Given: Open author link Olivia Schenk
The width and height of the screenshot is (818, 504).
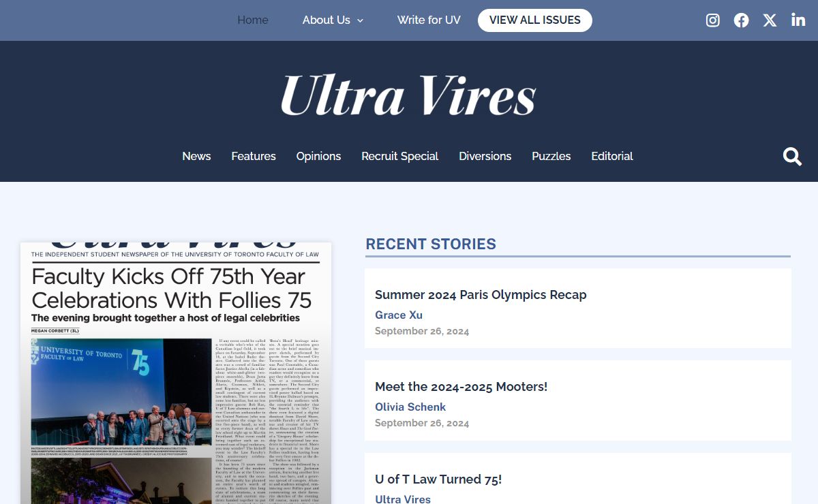Looking at the screenshot, I should (x=410, y=407).
